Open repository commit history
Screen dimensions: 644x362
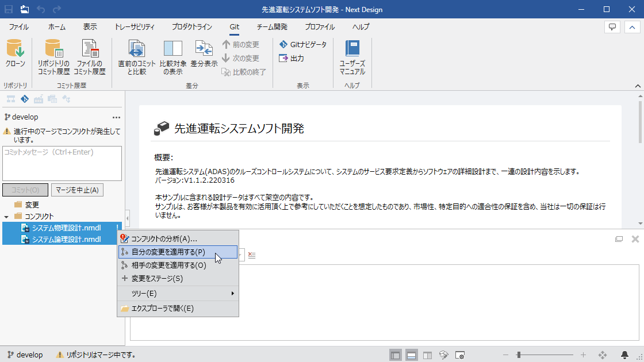(x=54, y=57)
